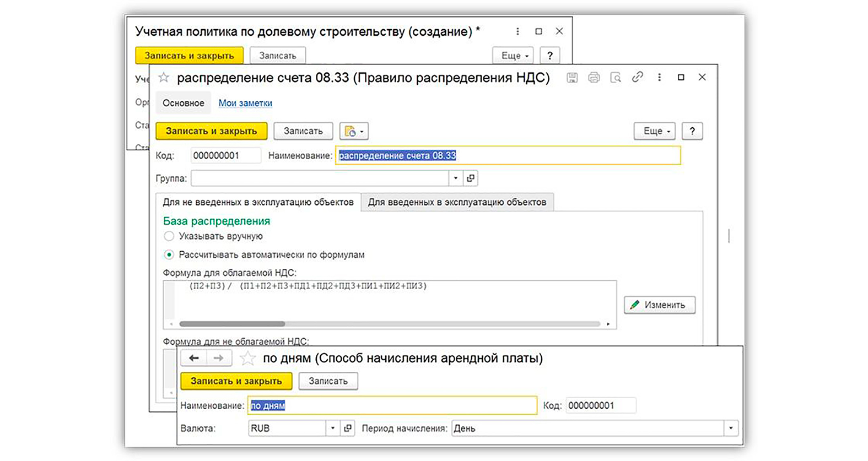Viewport: 868px width, 461px height.
Task: Expand the Период начисления dropdown
Action: [x=731, y=428]
